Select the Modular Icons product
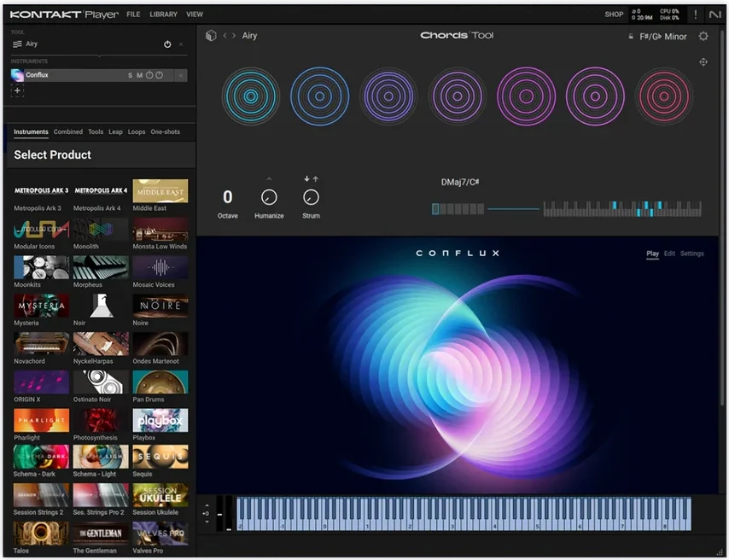The width and height of the screenshot is (729, 560). tap(41, 234)
